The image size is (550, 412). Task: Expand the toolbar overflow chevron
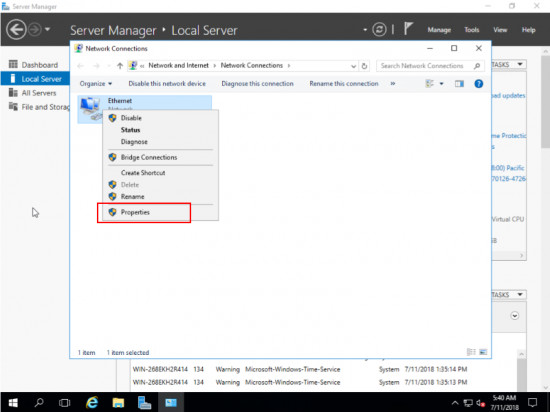click(x=393, y=83)
